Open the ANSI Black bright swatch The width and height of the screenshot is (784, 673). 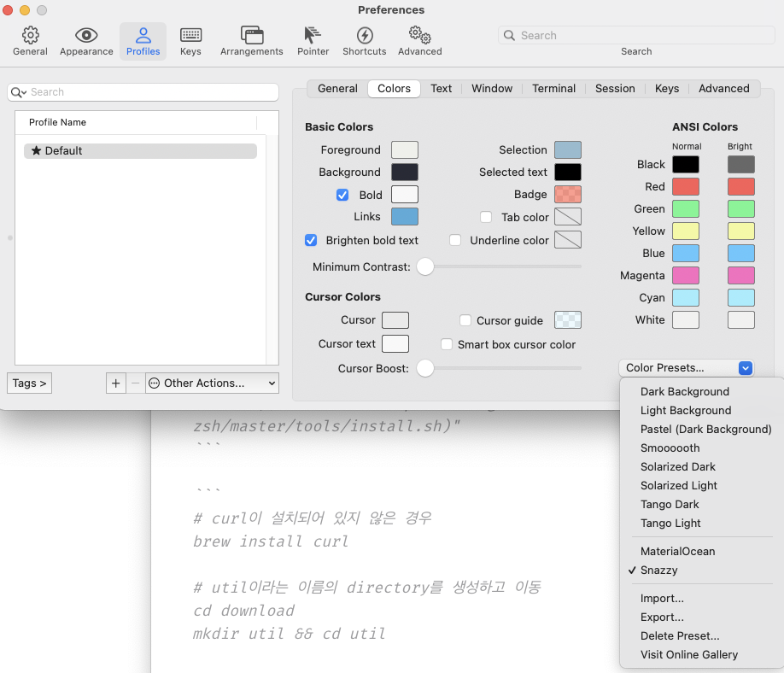pyautogui.click(x=741, y=164)
